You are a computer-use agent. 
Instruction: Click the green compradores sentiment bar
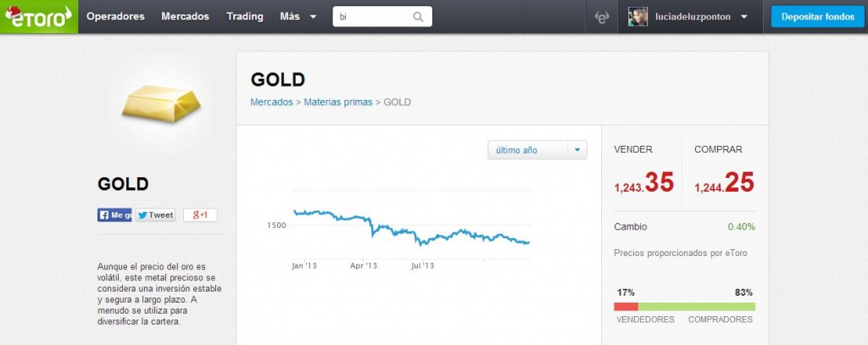(x=697, y=307)
